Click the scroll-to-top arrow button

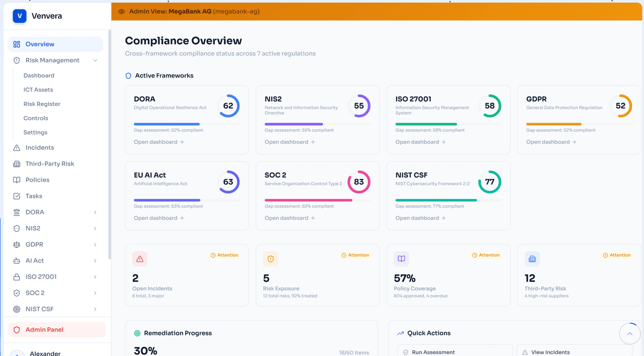click(x=630, y=334)
